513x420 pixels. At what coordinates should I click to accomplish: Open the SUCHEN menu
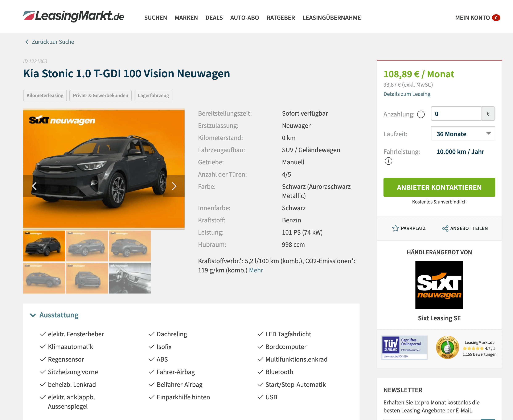click(x=156, y=18)
